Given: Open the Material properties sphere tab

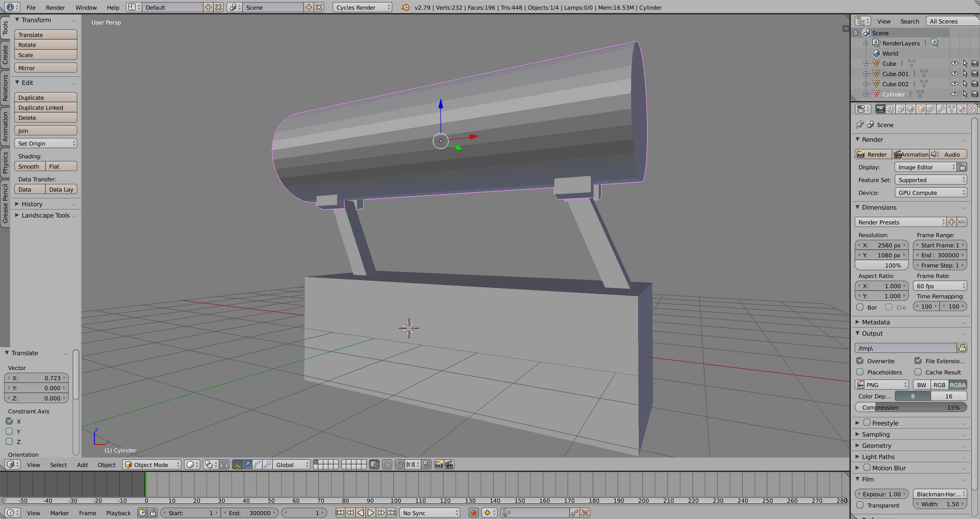Looking at the screenshot, I should coord(962,109).
